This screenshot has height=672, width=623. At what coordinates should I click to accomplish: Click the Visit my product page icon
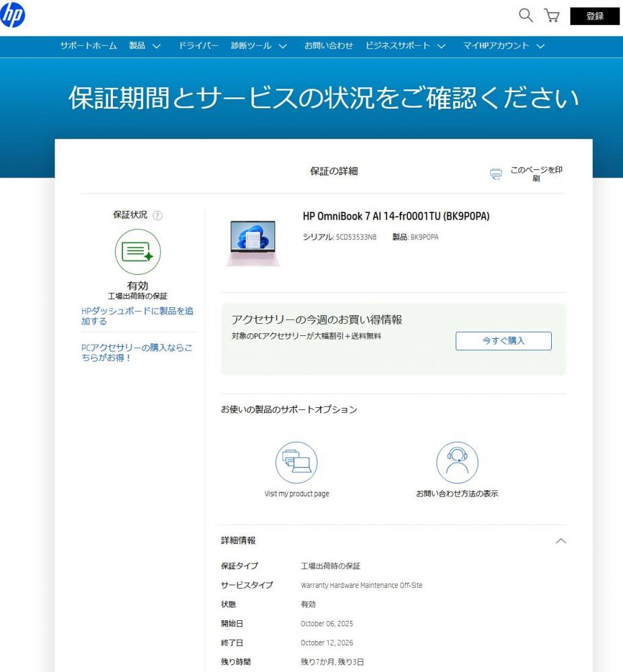pyautogui.click(x=296, y=462)
